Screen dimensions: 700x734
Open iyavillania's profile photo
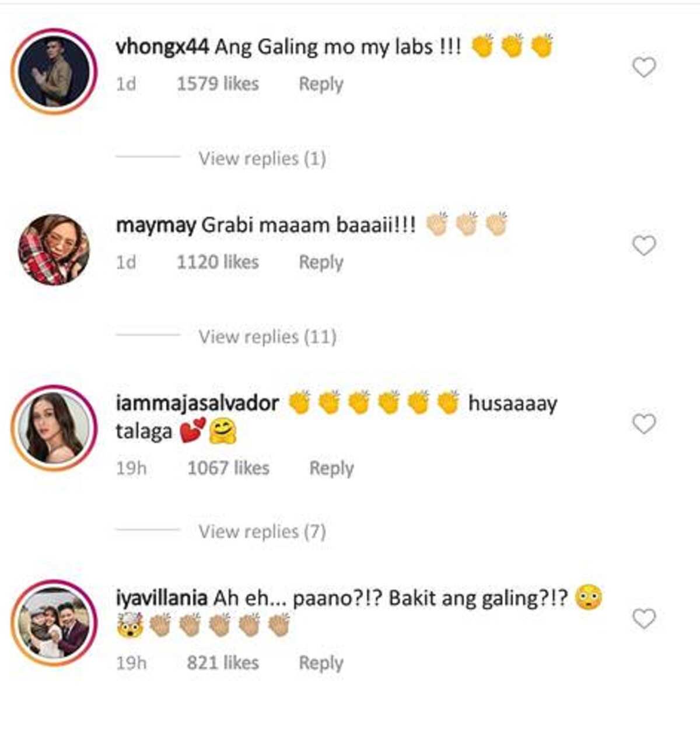point(54,622)
